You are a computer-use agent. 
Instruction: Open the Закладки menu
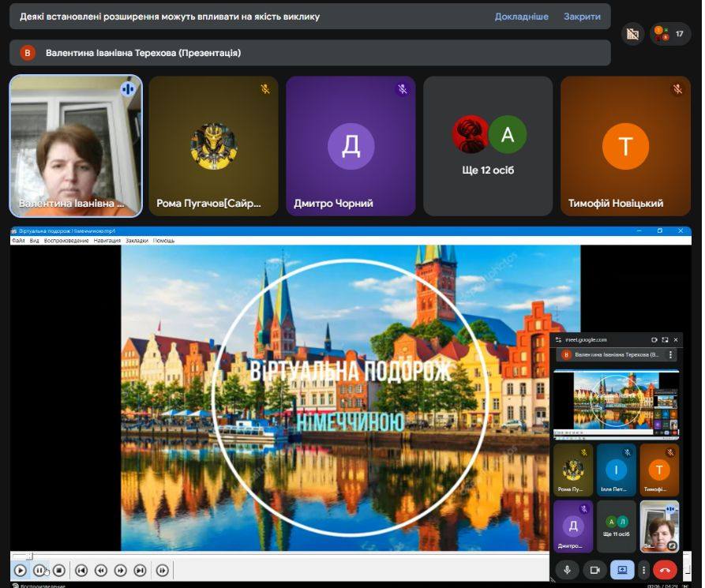click(x=137, y=241)
